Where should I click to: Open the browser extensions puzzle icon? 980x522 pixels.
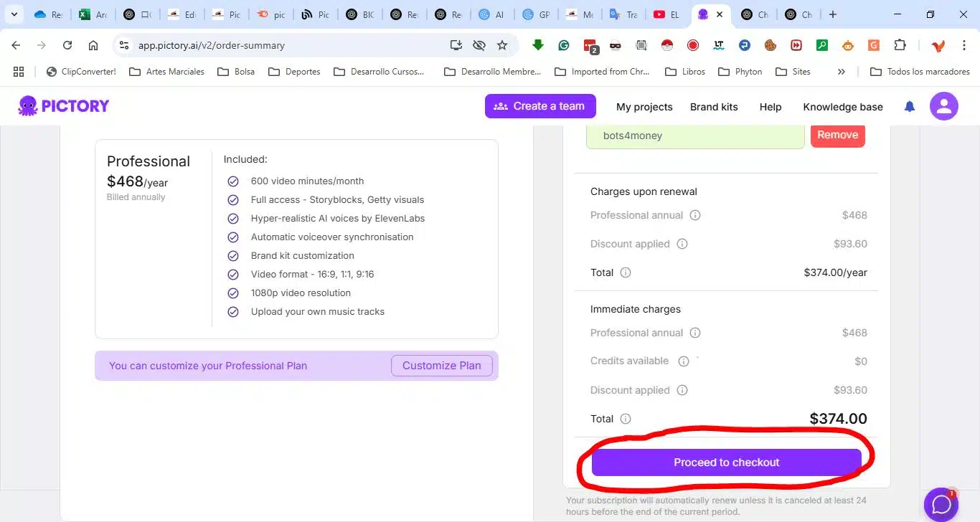[900, 45]
